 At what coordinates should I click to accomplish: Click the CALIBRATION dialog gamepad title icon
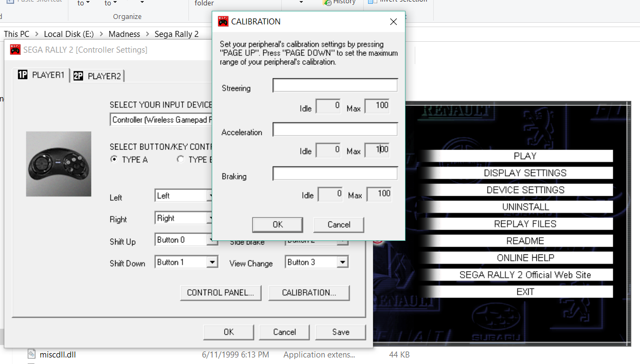223,21
